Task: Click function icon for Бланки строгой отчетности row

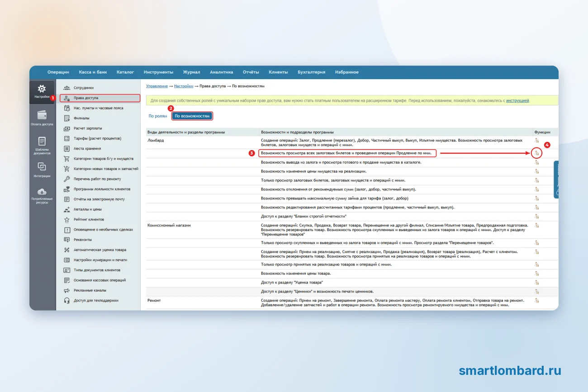Action: click(x=537, y=216)
